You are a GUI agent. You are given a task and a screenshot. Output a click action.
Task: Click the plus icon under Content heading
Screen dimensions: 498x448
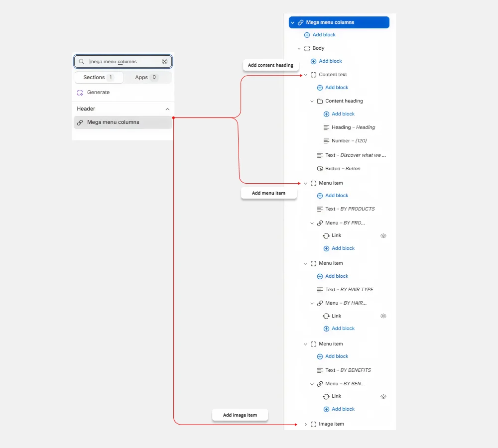click(326, 114)
